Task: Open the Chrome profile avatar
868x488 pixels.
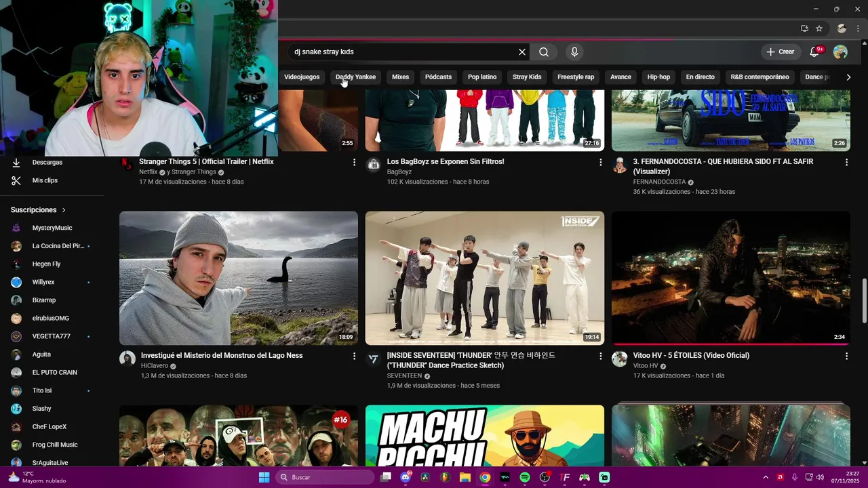Action: (x=842, y=28)
